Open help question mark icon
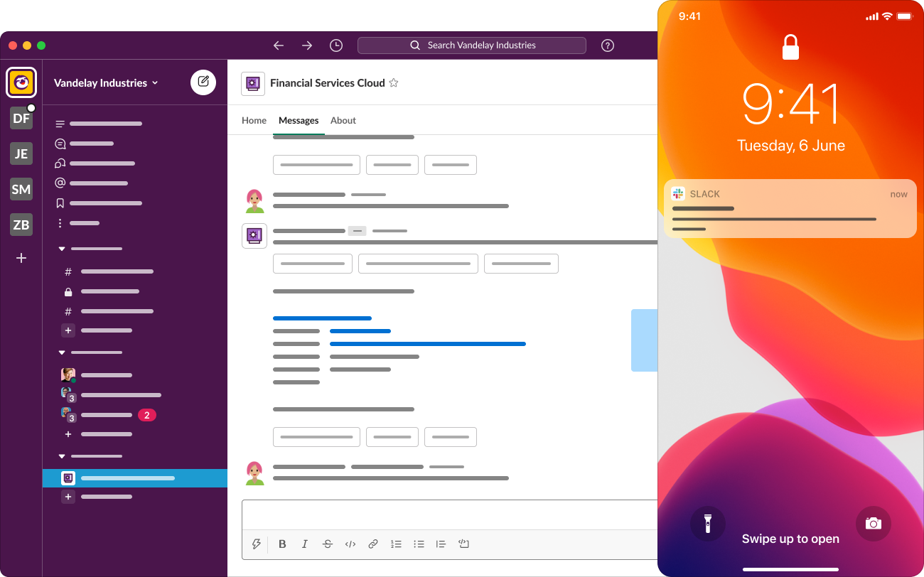Viewport: 924px width, 577px height. pos(608,45)
